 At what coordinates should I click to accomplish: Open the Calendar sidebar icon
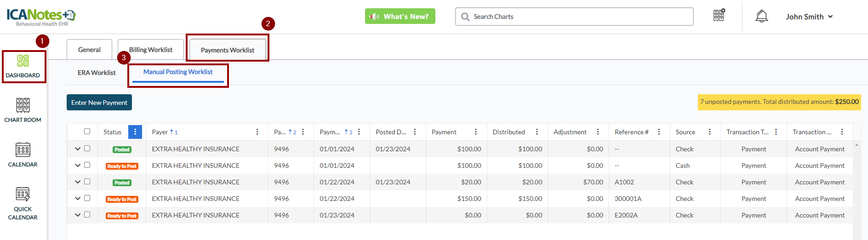tap(23, 154)
